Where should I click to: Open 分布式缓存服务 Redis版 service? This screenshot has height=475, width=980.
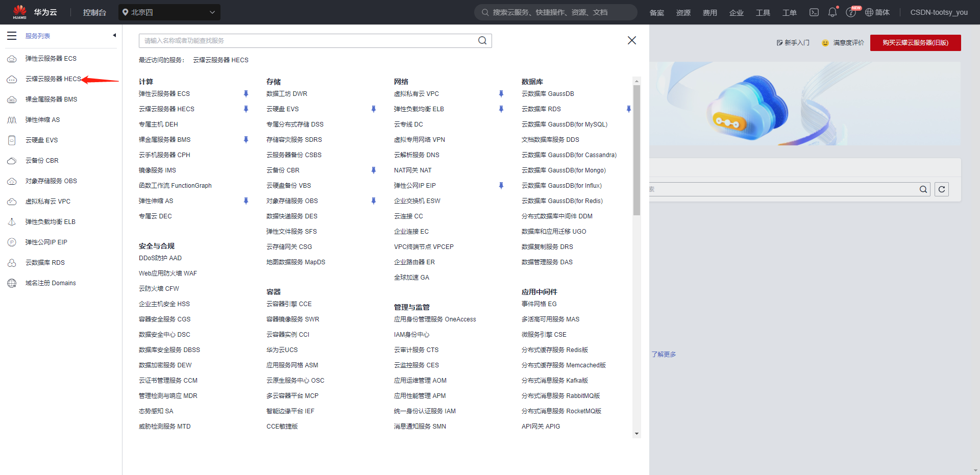coord(555,350)
